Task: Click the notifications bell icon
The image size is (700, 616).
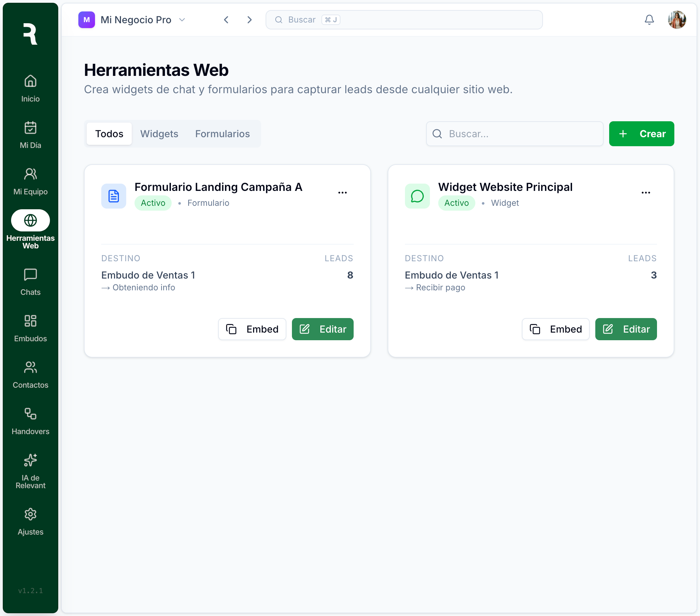Action: [649, 20]
